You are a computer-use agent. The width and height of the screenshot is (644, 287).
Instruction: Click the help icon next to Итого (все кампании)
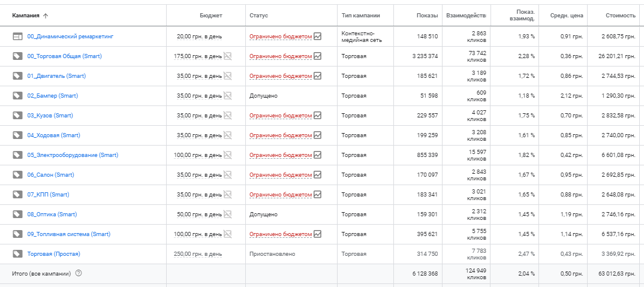(x=79, y=273)
